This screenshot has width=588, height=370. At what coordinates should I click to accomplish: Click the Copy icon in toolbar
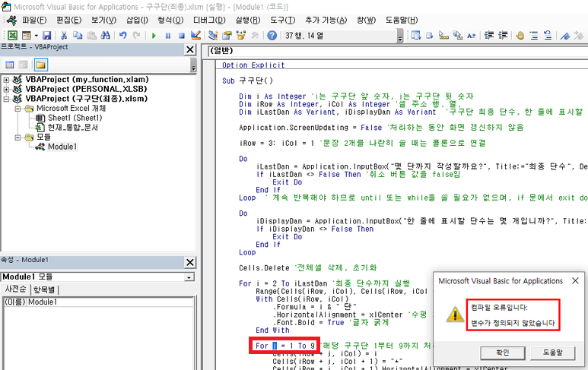pos(78,36)
